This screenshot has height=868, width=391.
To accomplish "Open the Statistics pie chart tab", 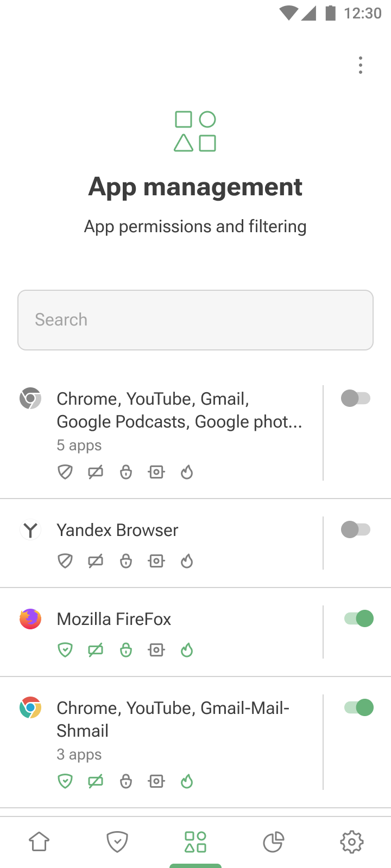I will pyautogui.click(x=274, y=842).
